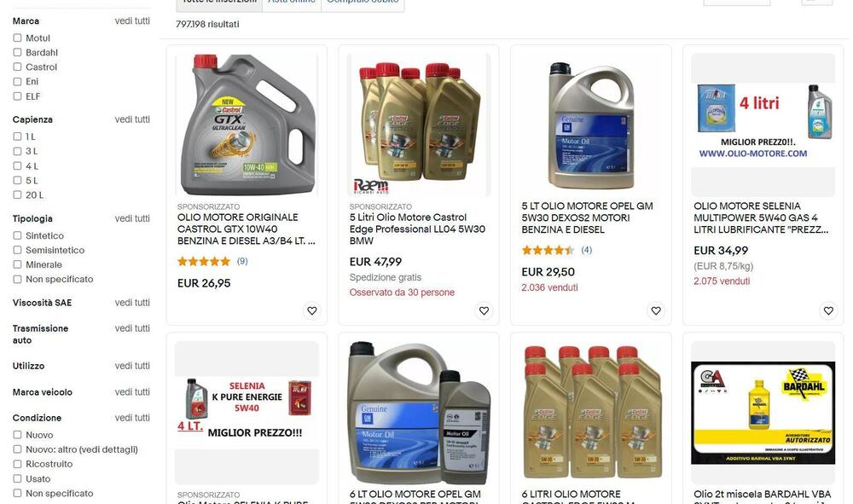Screen dimensions: 853x504
Task: Click heart icon on Selenia Multipower listing
Action: click(828, 310)
